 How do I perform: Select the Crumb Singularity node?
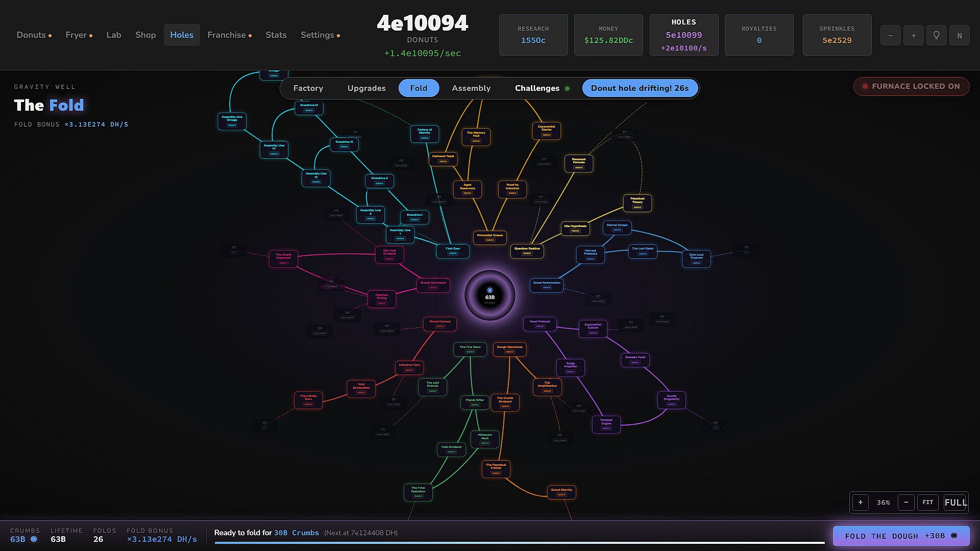671,400
